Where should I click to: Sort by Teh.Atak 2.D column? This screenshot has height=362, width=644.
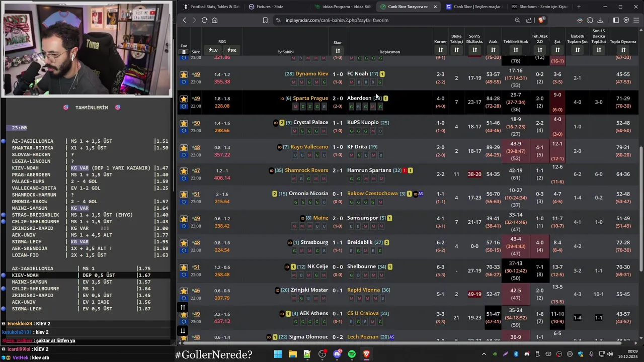click(540, 50)
